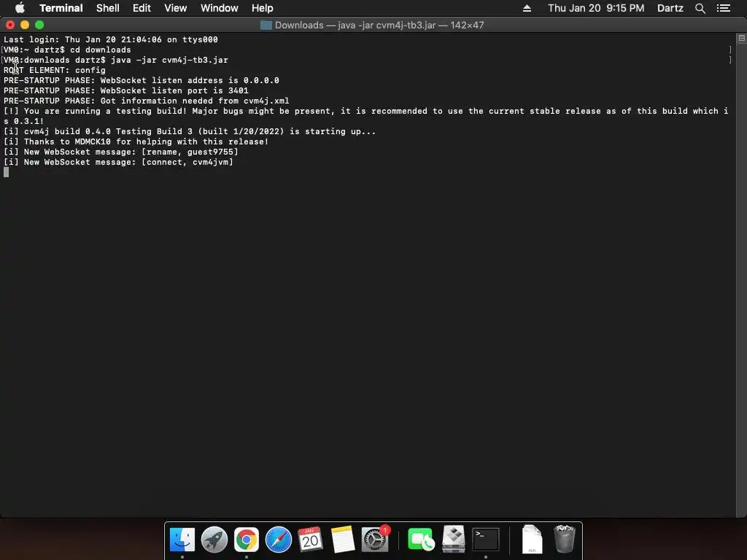747x560 pixels.
Task: Open Notification Center list icon
Action: pos(724,8)
